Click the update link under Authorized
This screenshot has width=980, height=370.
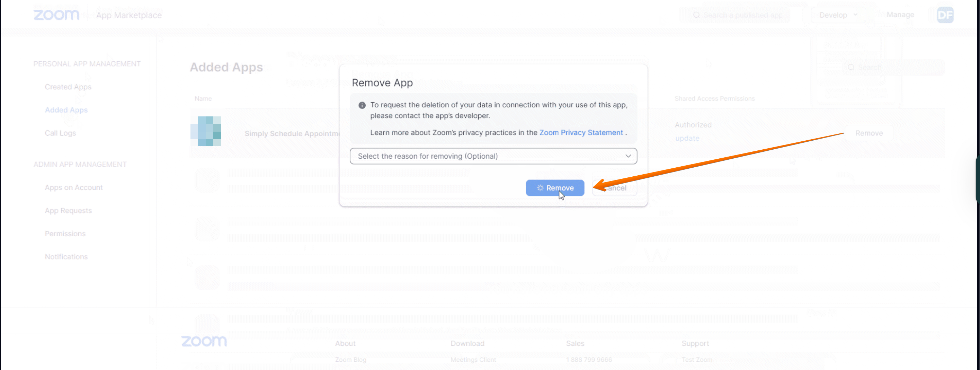pos(687,138)
